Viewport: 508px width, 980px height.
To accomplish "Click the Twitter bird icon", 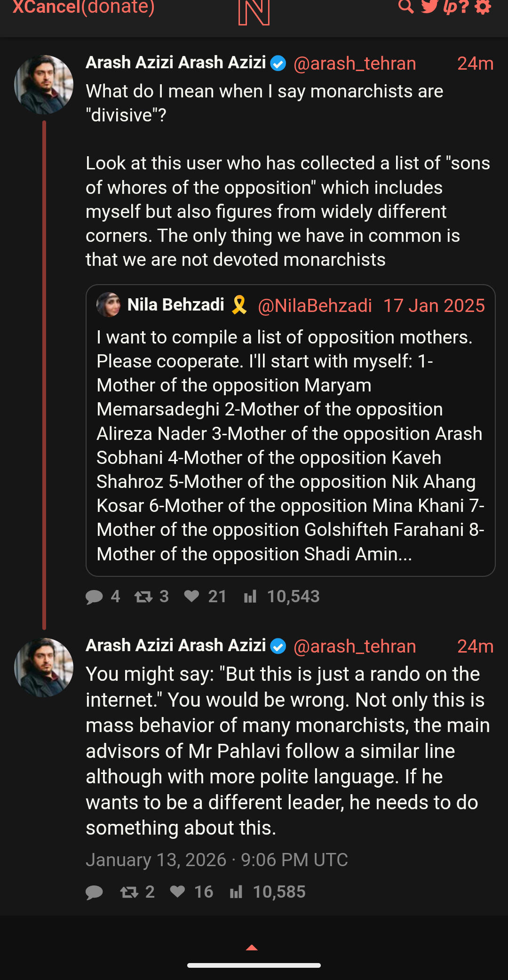I will 429,7.
